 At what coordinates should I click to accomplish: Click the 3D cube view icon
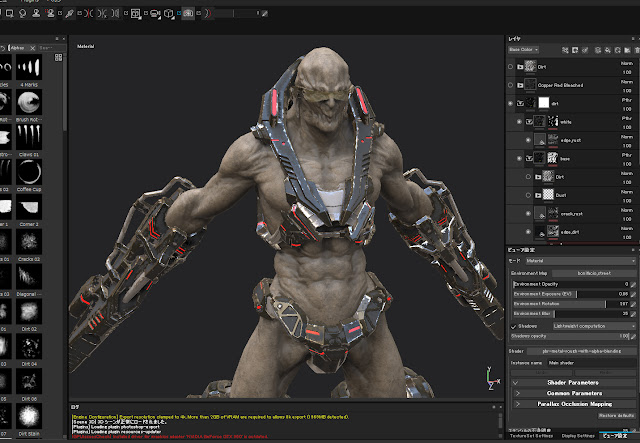tap(169, 13)
